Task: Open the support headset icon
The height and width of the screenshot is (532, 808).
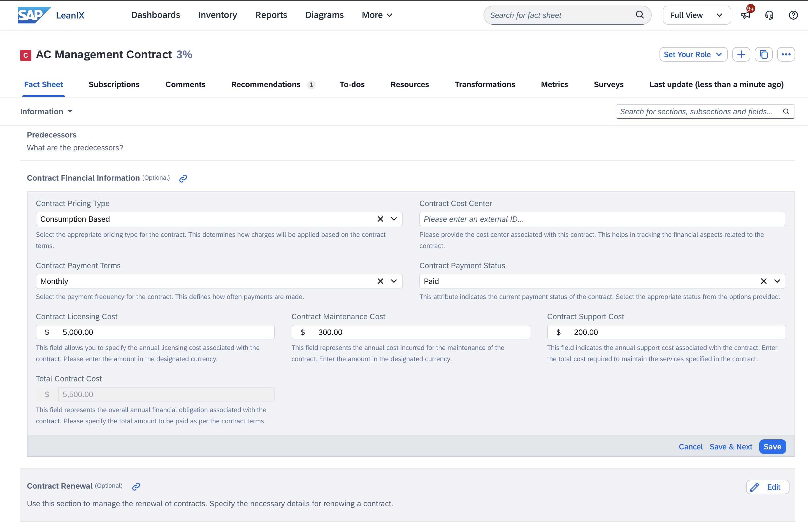Action: [x=769, y=15]
